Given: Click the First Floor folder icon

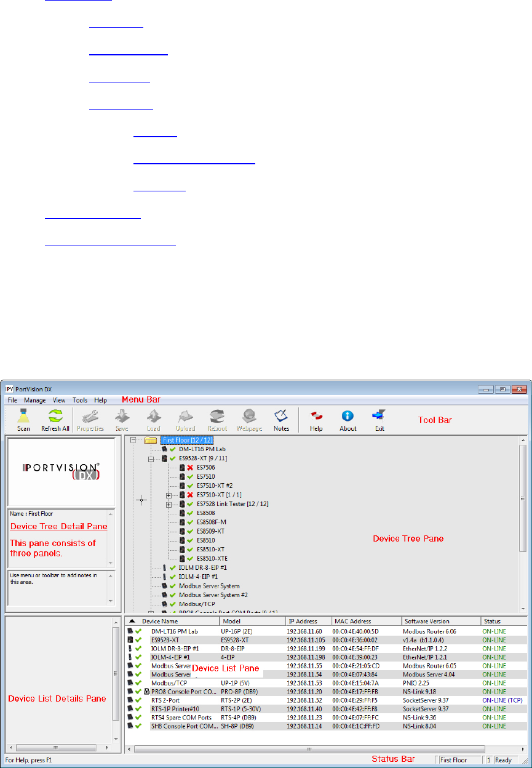Looking at the screenshot, I should click(151, 441).
